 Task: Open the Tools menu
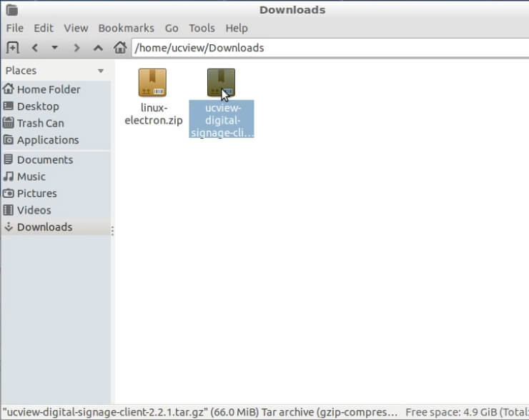coord(202,28)
